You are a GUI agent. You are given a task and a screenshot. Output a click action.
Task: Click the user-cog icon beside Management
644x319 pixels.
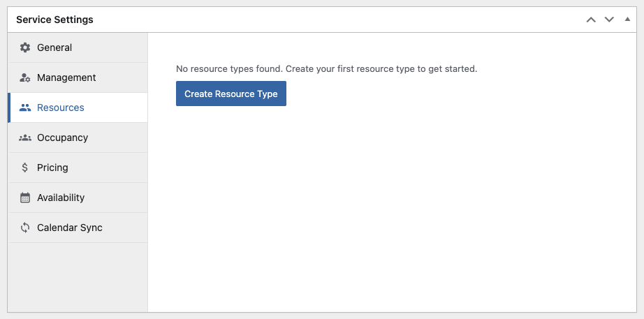coord(25,77)
